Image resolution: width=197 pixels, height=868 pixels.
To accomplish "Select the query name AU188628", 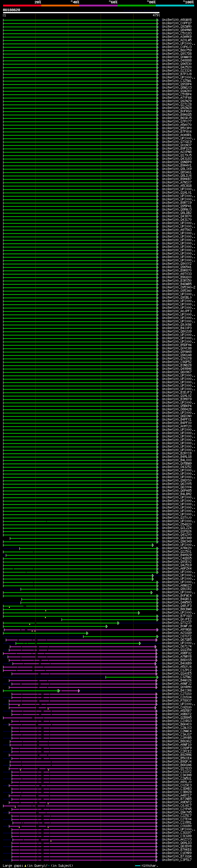I will [x=11, y=10].
